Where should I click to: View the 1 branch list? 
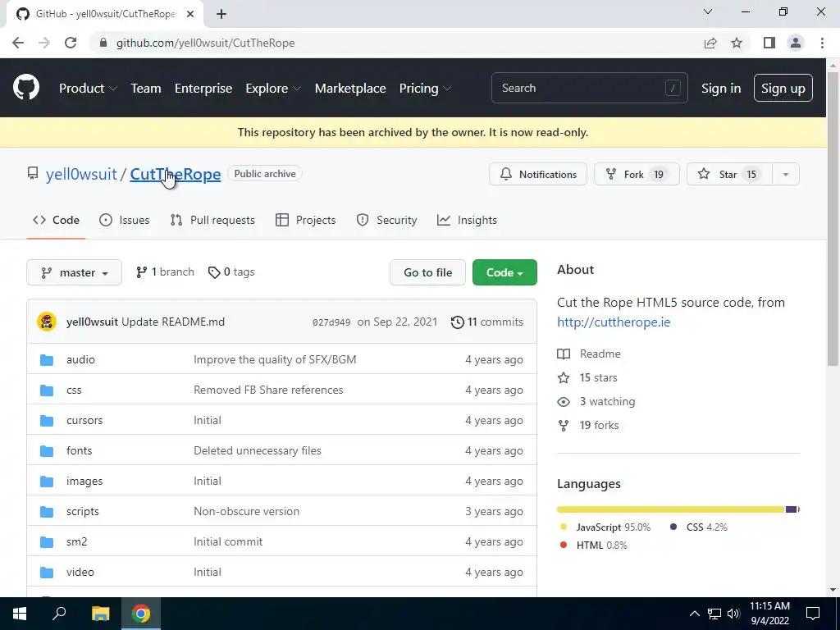pos(165,272)
